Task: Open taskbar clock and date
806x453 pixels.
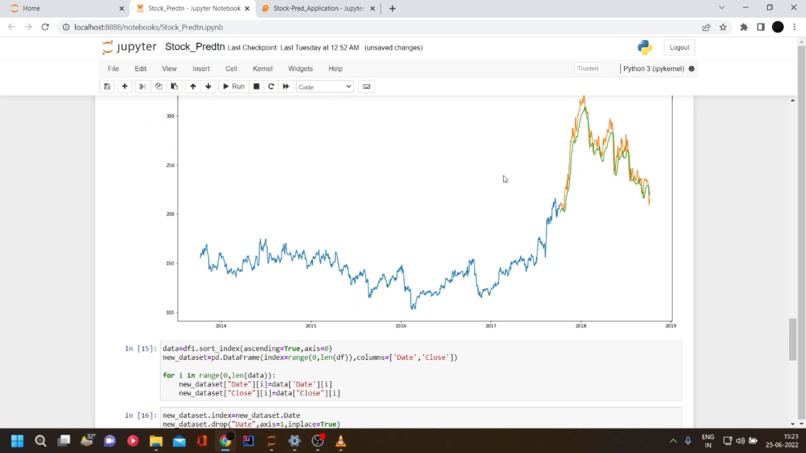Action: (x=782, y=441)
